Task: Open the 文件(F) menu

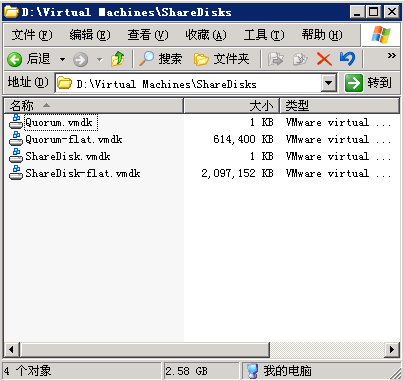Action: (x=32, y=35)
